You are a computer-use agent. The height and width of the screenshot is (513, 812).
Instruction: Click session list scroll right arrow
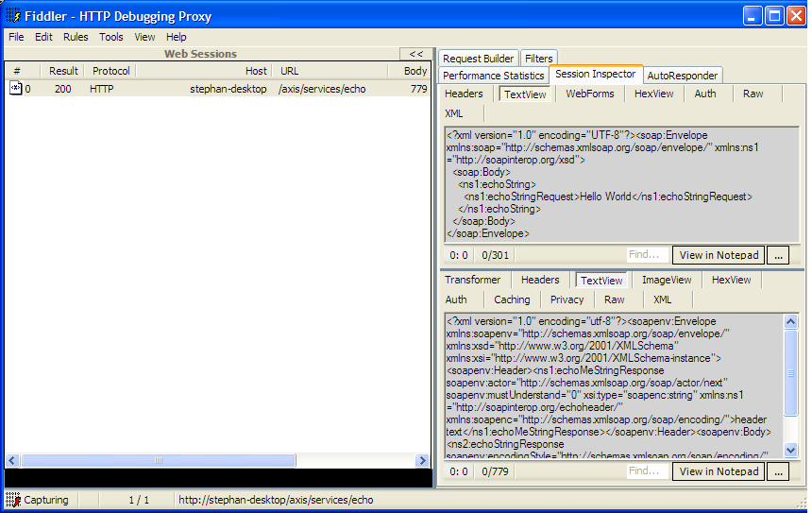pyautogui.click(x=423, y=460)
